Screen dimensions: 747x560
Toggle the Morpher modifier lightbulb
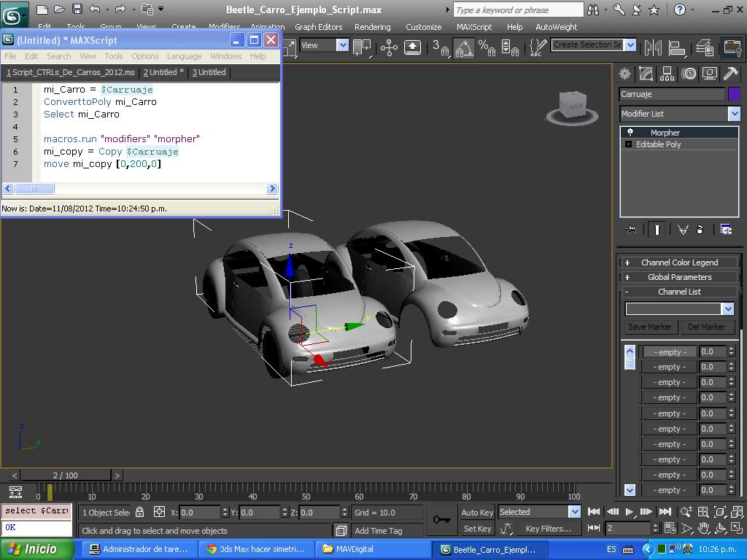click(x=630, y=133)
